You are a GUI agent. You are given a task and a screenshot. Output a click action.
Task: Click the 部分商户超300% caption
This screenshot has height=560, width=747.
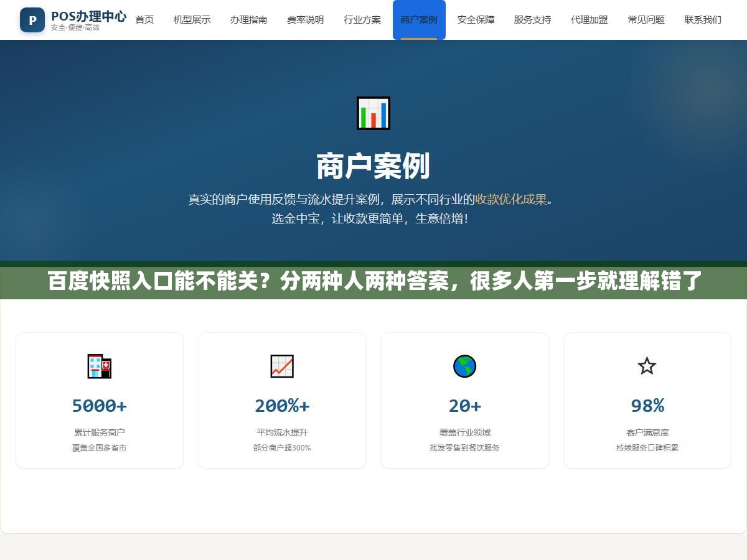tap(282, 448)
